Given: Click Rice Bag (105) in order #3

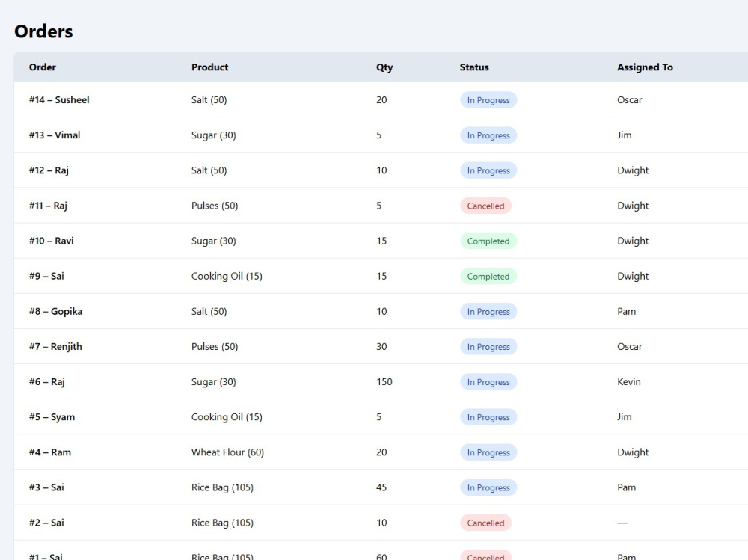Looking at the screenshot, I should point(222,487).
